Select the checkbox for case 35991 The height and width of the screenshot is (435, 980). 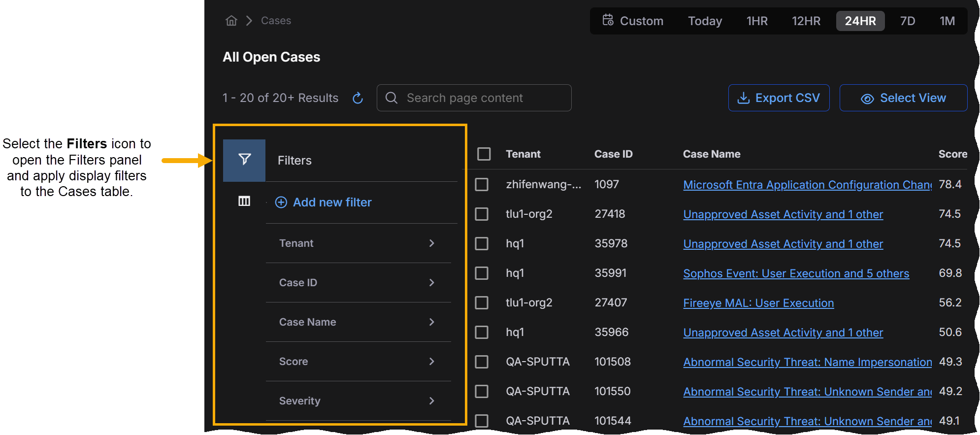pos(482,273)
